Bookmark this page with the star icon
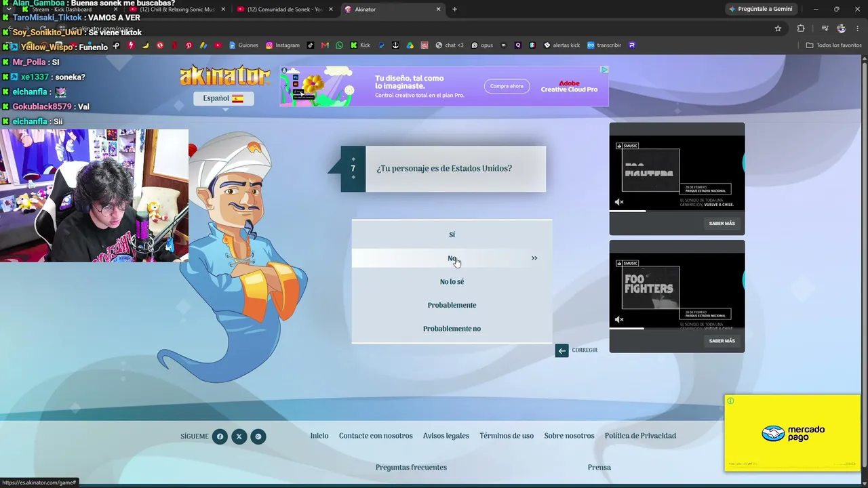Viewport: 868px width, 488px height. point(778,28)
